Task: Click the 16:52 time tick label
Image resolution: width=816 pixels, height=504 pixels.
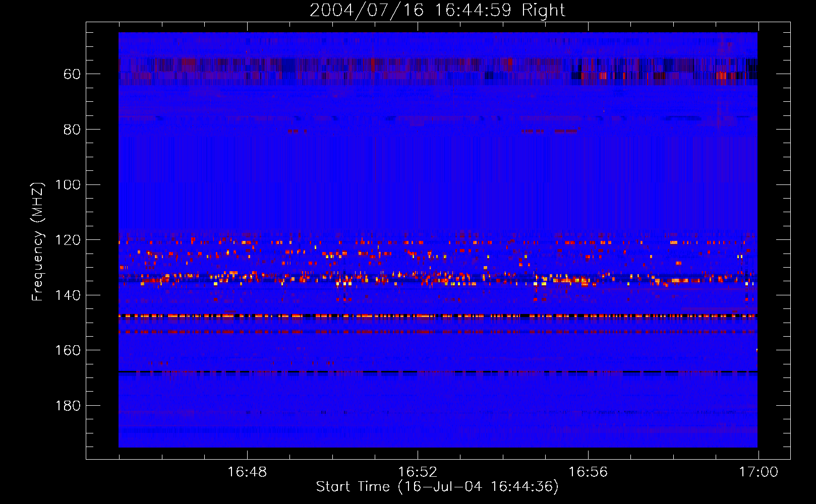Action: click(x=418, y=472)
